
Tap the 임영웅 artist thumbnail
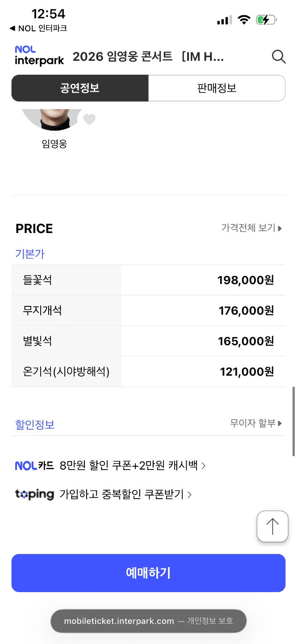tap(53, 119)
